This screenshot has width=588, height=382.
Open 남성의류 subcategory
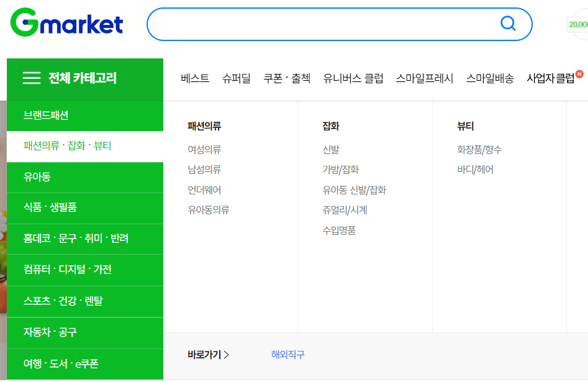point(204,170)
